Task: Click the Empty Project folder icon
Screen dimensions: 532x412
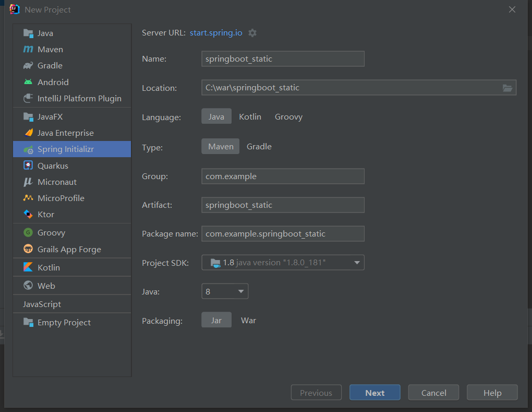Action: (28, 322)
